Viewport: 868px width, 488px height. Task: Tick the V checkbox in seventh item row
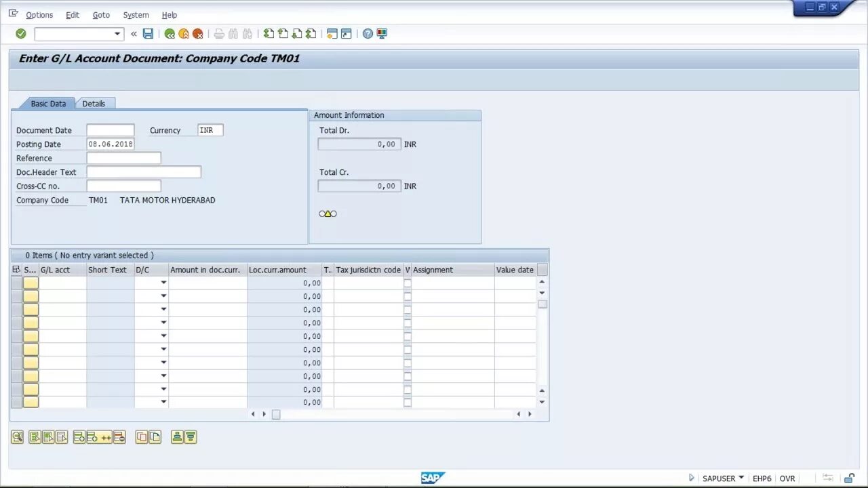[x=408, y=363]
